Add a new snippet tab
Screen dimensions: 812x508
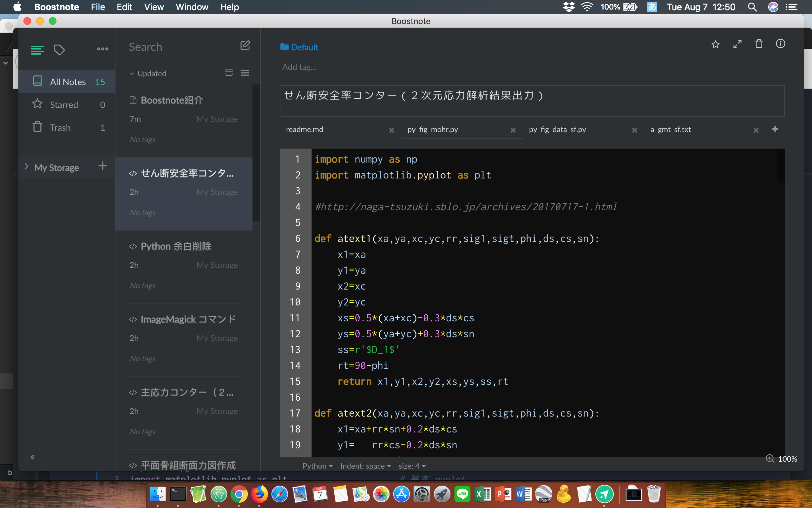point(775,129)
